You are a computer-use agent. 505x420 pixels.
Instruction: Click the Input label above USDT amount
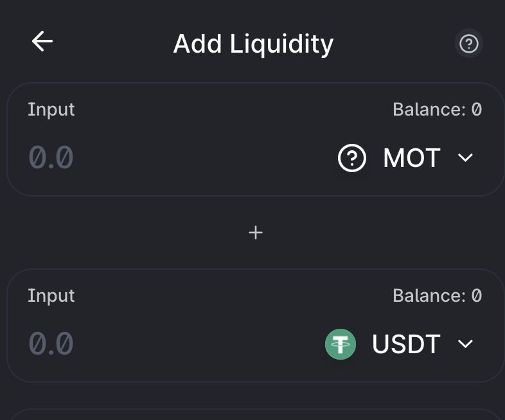pos(51,296)
